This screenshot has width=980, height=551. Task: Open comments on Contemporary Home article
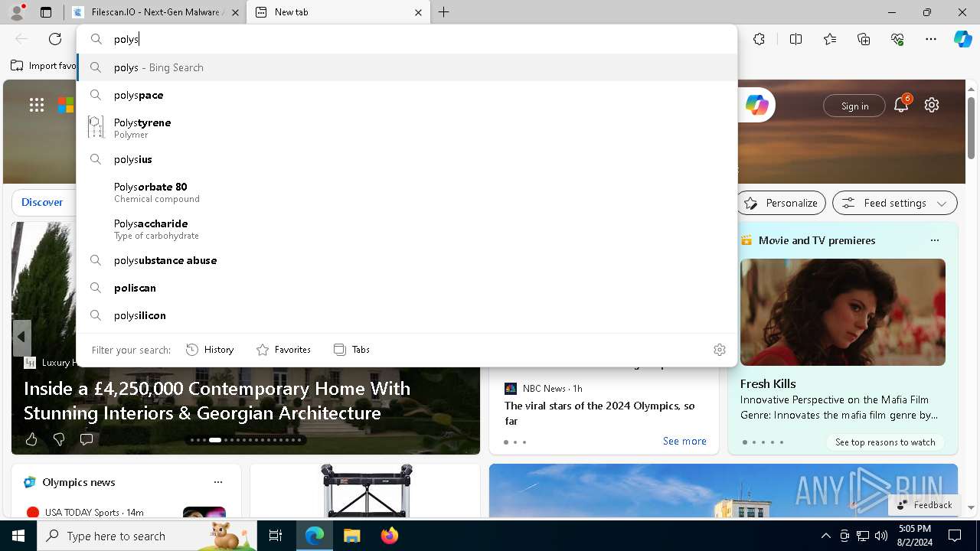(x=87, y=439)
